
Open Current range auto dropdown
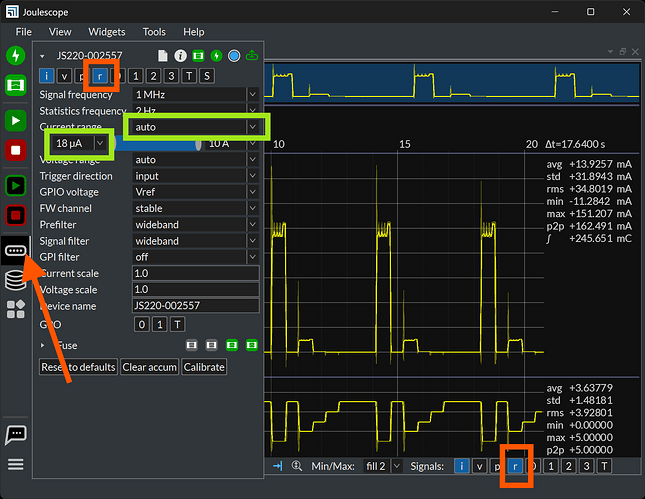[x=195, y=127]
